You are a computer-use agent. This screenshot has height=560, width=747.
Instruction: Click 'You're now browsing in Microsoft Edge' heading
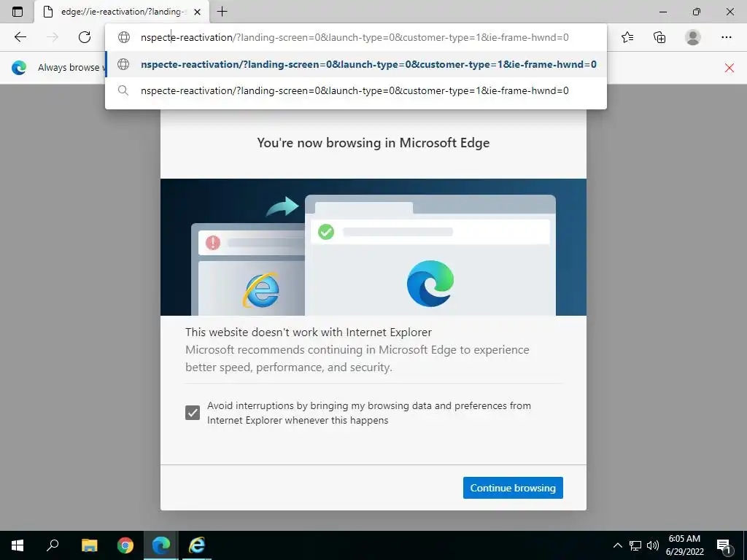[x=373, y=143]
